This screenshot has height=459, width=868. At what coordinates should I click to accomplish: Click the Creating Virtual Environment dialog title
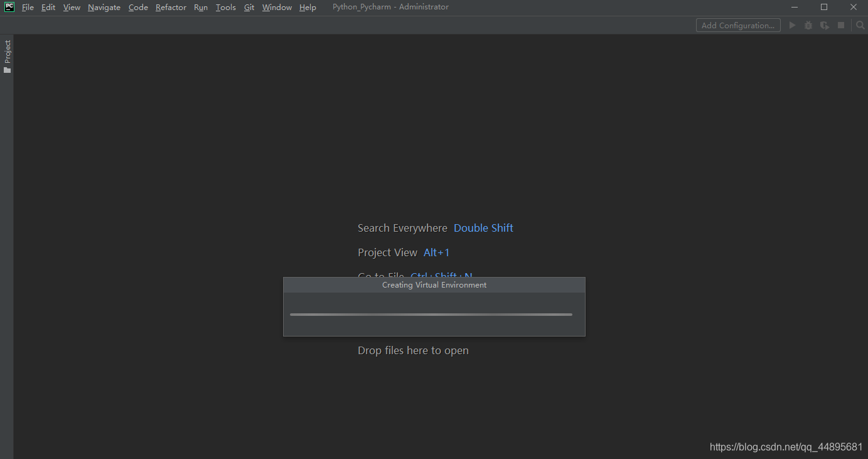(434, 285)
